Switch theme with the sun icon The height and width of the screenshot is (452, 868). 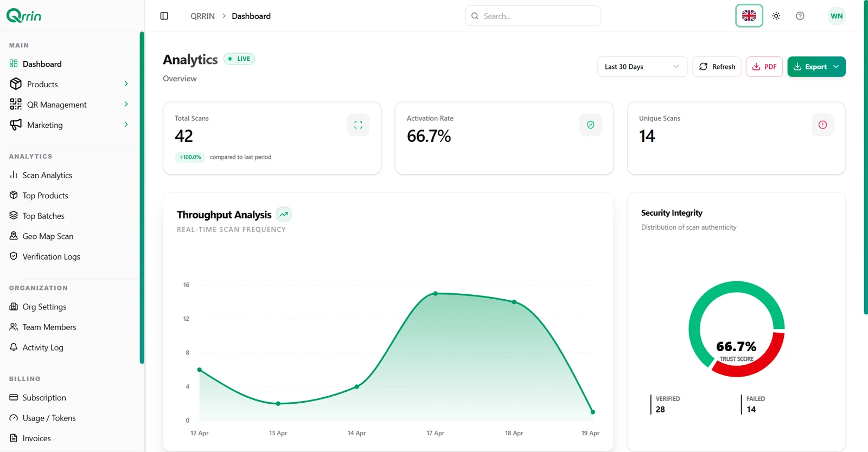776,16
